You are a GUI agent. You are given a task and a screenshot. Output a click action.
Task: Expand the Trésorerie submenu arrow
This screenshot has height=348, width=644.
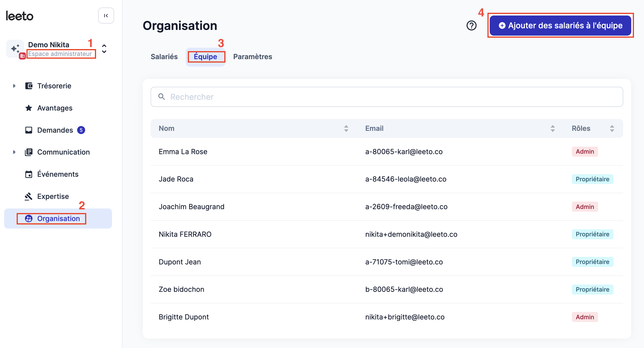(x=14, y=86)
